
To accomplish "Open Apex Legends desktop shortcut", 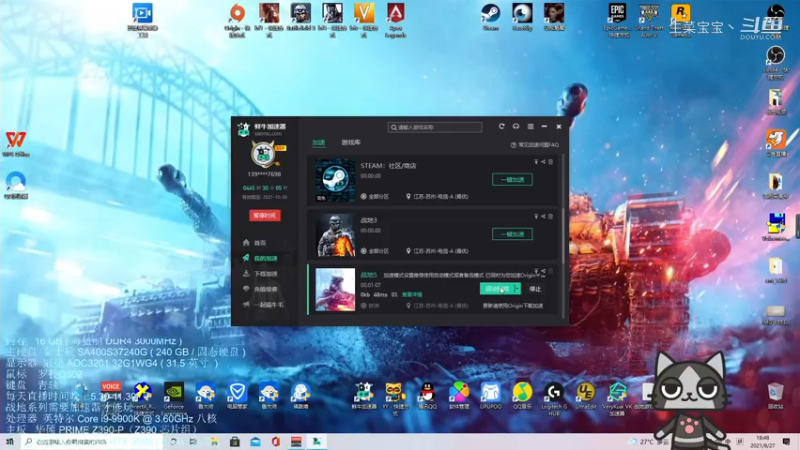I will (x=396, y=20).
